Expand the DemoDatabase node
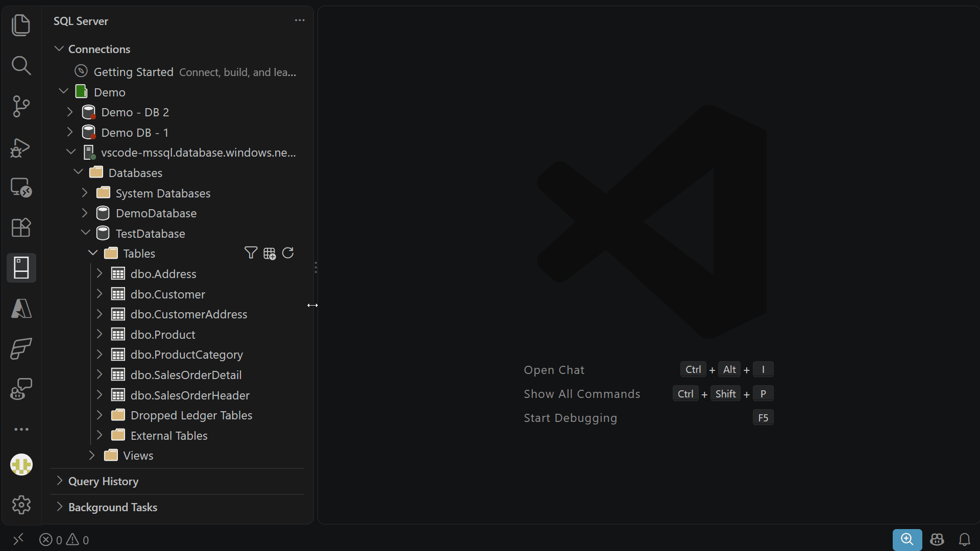Image resolution: width=980 pixels, height=551 pixels. (x=85, y=213)
